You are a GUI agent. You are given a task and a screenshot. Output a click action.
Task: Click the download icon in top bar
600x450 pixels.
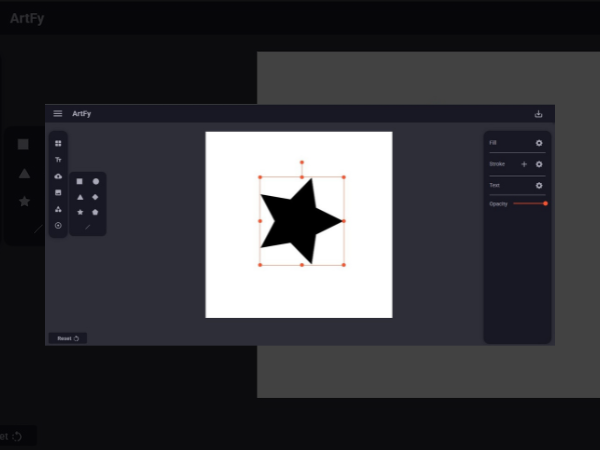pos(539,114)
